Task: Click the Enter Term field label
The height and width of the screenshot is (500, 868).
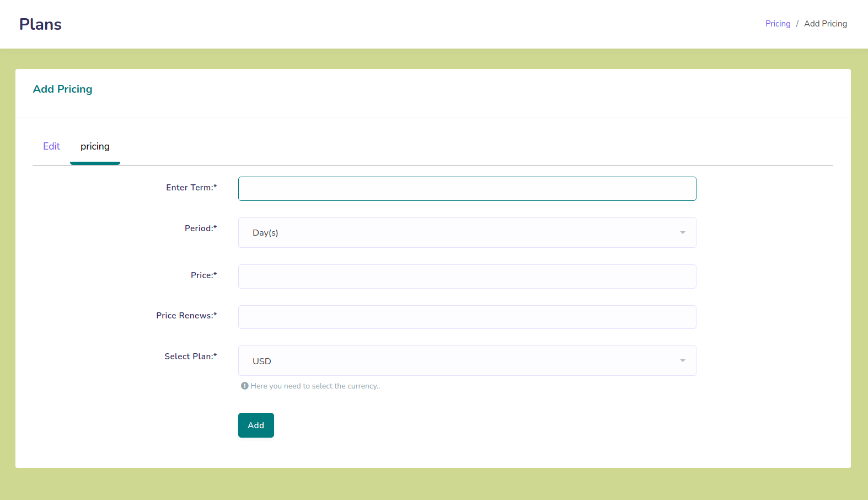Action: (191, 188)
